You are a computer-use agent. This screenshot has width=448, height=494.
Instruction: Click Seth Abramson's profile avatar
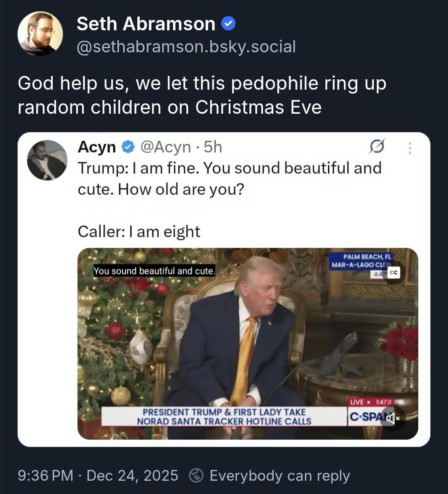(x=40, y=34)
